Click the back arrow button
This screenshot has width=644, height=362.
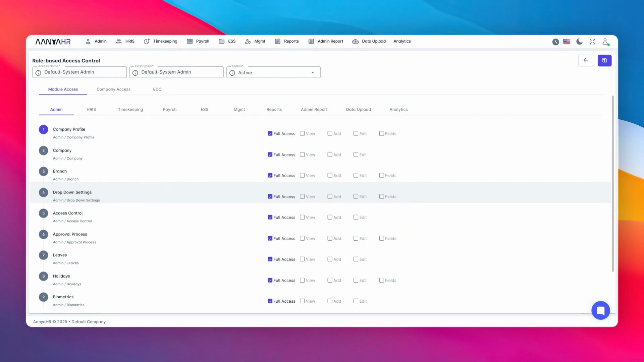586,60
